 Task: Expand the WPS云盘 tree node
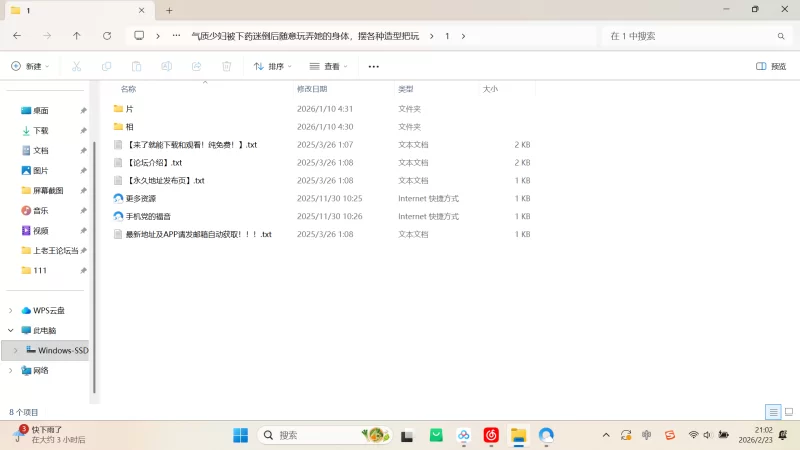[x=11, y=310]
